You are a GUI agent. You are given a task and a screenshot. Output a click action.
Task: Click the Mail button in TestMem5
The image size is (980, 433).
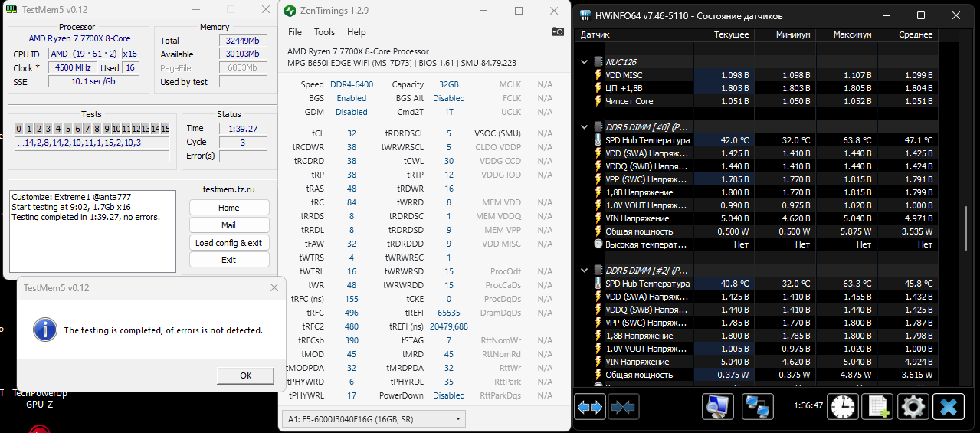pyautogui.click(x=229, y=225)
